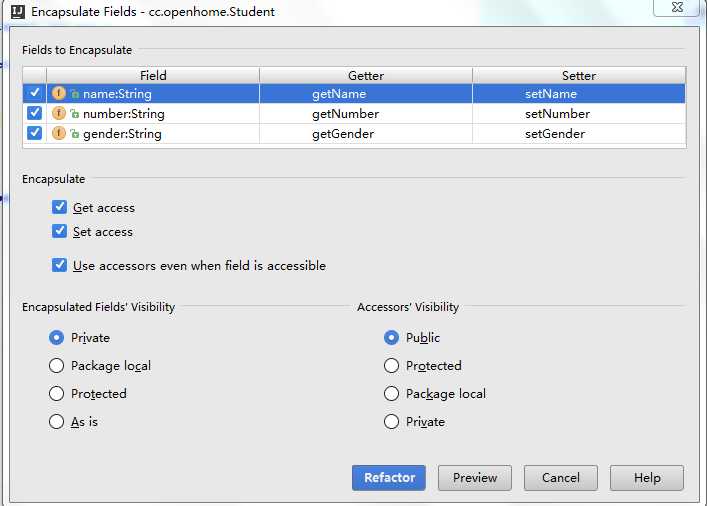Choose Private for accessors' visibility
Screen dimensions: 707x506
[x=391, y=422]
